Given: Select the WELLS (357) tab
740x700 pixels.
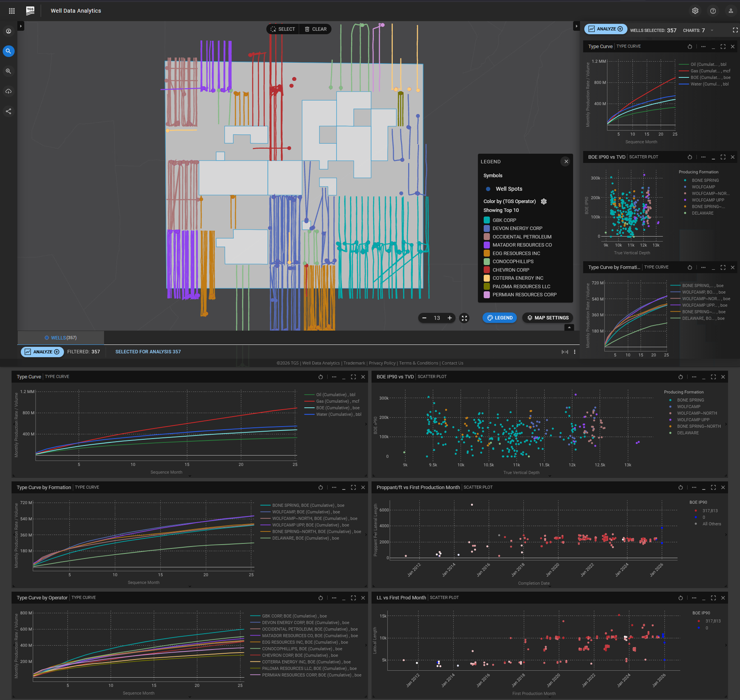Looking at the screenshot, I should point(61,338).
